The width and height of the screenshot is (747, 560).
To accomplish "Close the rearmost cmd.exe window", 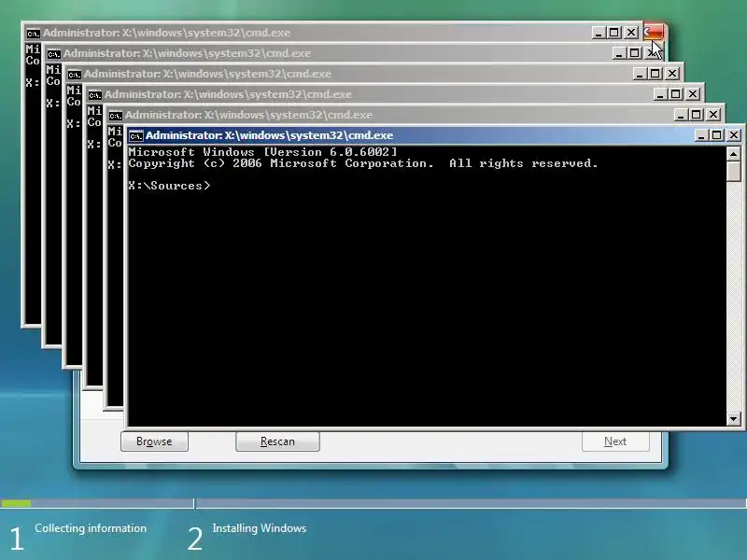I will coord(631,33).
